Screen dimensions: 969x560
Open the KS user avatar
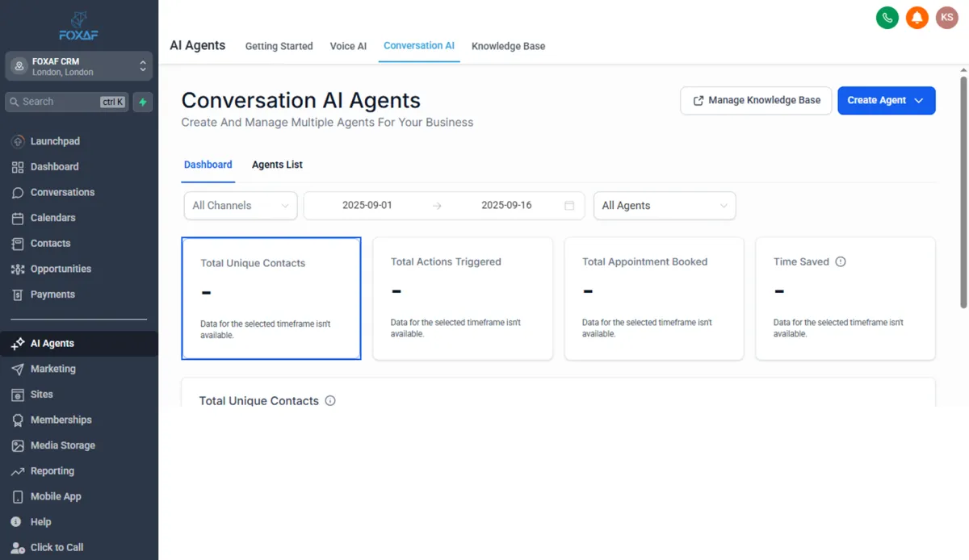pos(947,18)
